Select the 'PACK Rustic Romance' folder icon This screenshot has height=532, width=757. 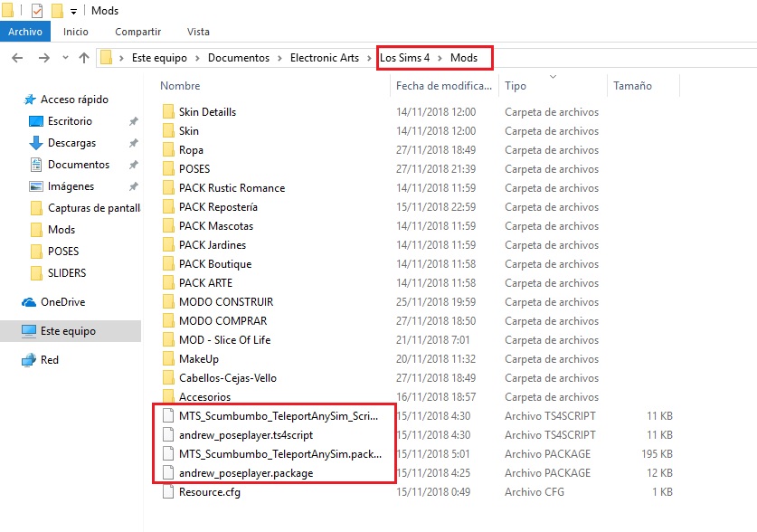168,188
